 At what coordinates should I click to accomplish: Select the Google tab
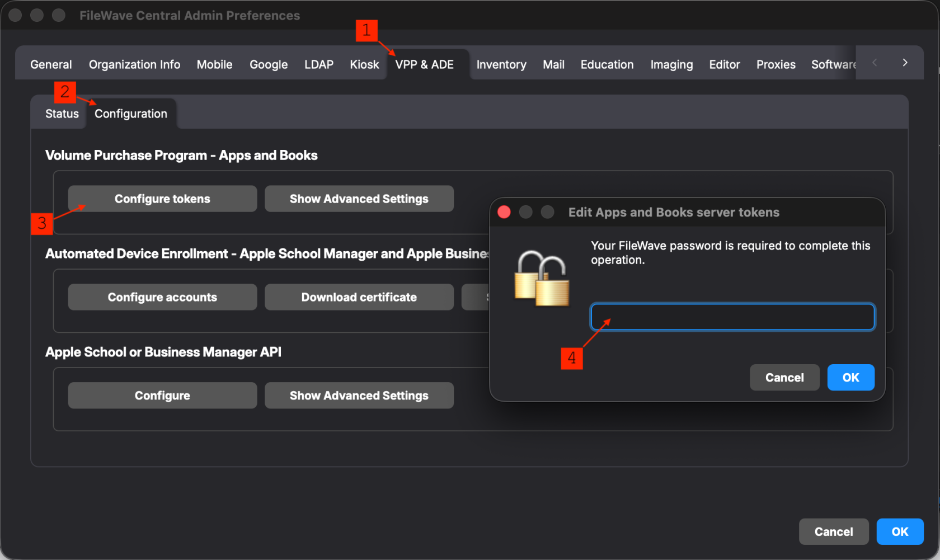(x=269, y=64)
